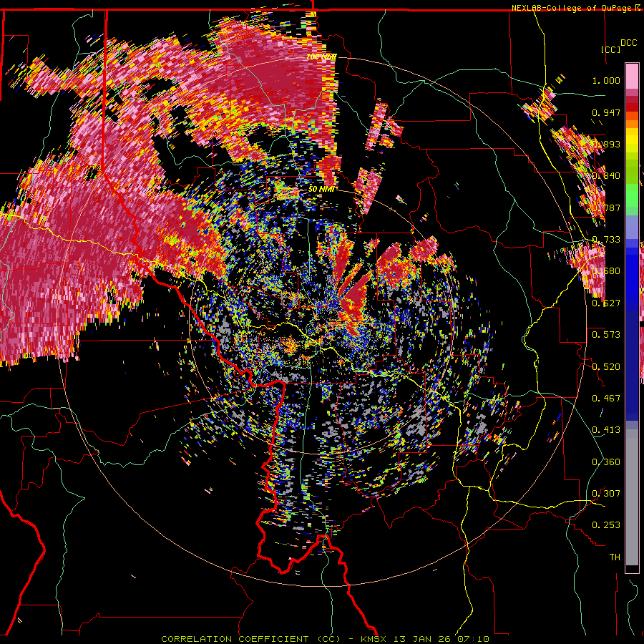This screenshot has height=644, width=644.
Task: Select the 0.413 scale value
Action: pos(606,430)
